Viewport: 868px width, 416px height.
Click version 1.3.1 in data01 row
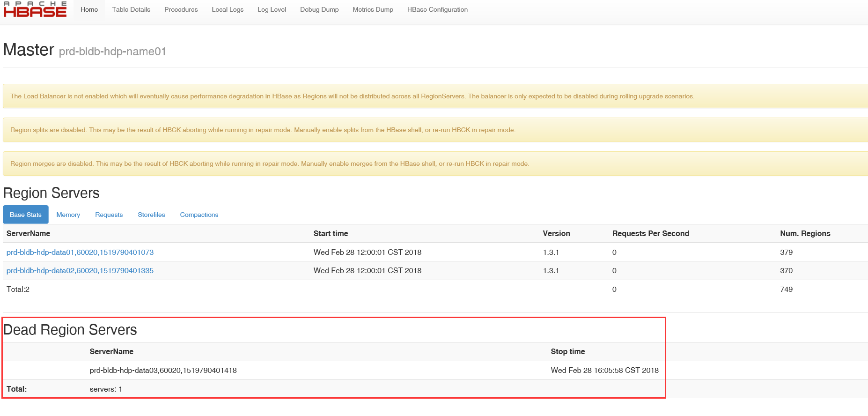click(x=551, y=252)
